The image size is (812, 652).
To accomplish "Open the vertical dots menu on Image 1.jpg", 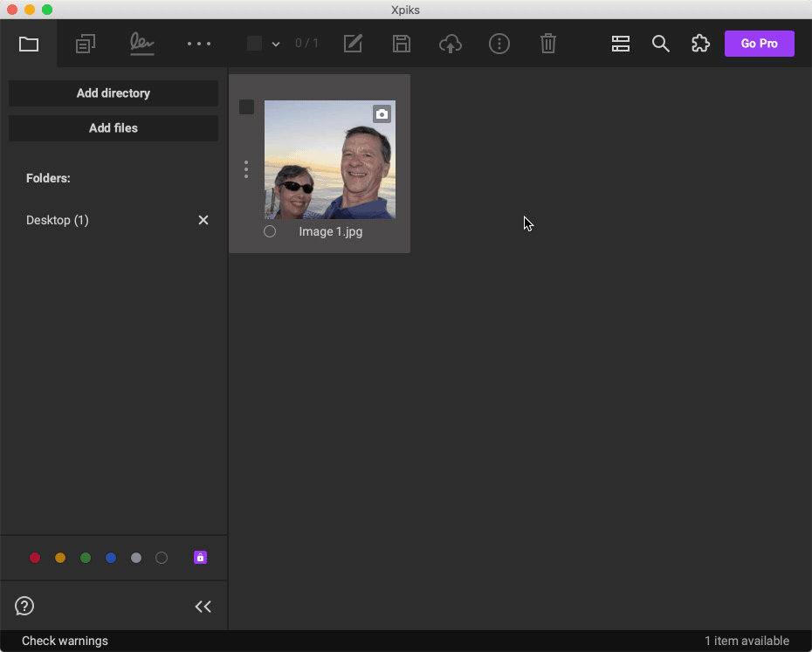I will point(246,169).
